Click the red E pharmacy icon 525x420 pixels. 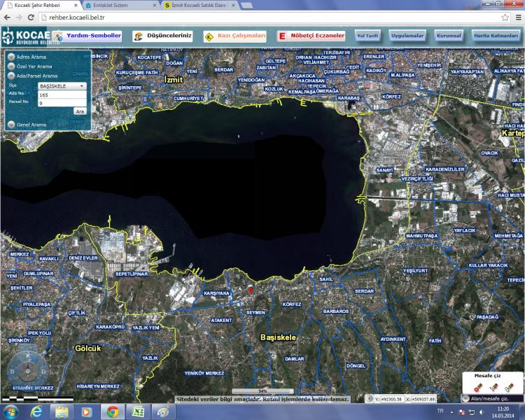coord(282,36)
